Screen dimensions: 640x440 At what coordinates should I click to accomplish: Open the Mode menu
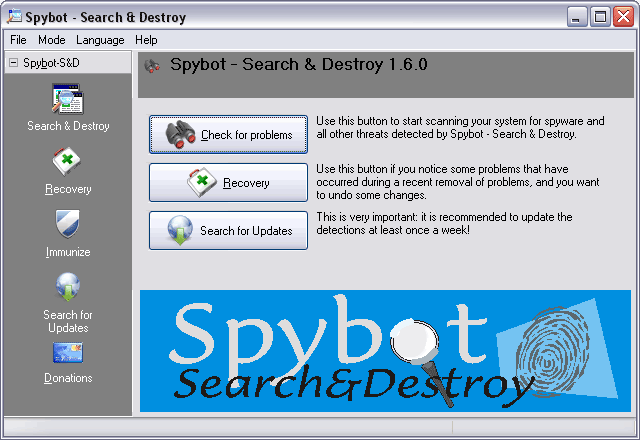(51, 40)
